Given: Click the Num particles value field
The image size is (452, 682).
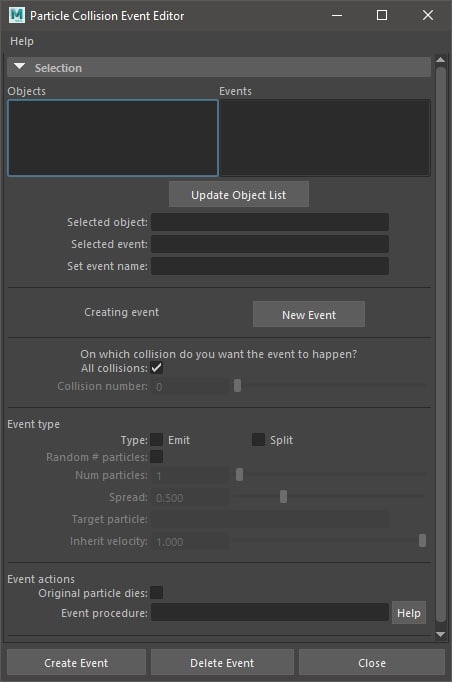Looking at the screenshot, I should coord(190,475).
